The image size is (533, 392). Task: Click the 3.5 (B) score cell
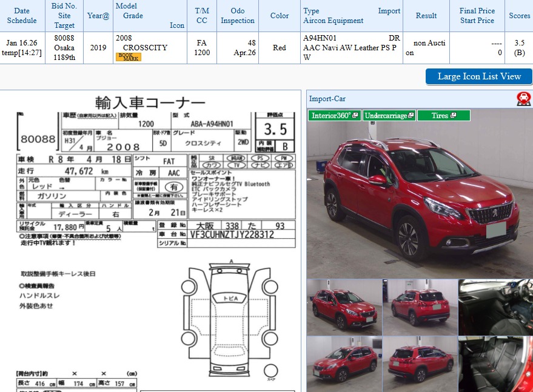(x=519, y=48)
